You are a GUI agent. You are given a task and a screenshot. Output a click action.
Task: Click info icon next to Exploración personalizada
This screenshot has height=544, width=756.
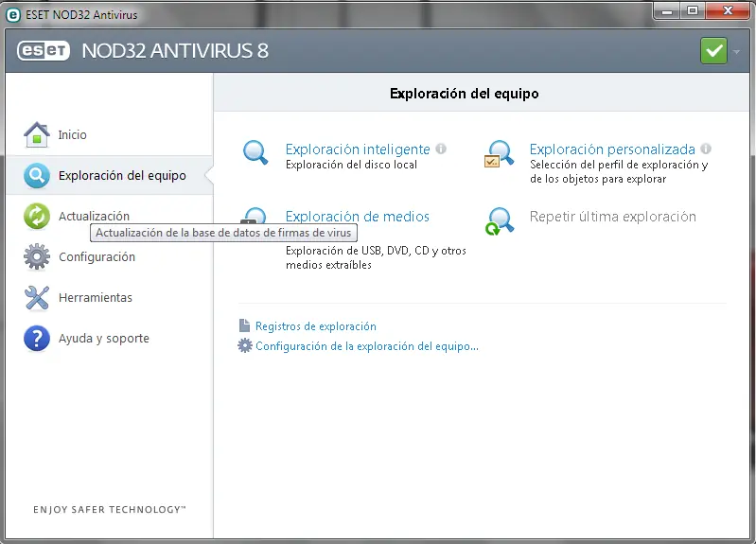click(706, 149)
